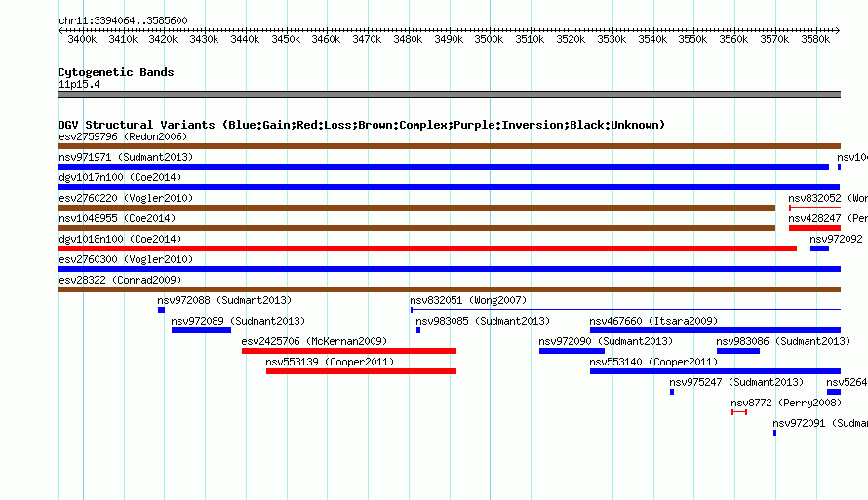Click the esv2759796 (Redon2006) brown variant bar
The image size is (868, 500).
449,146
